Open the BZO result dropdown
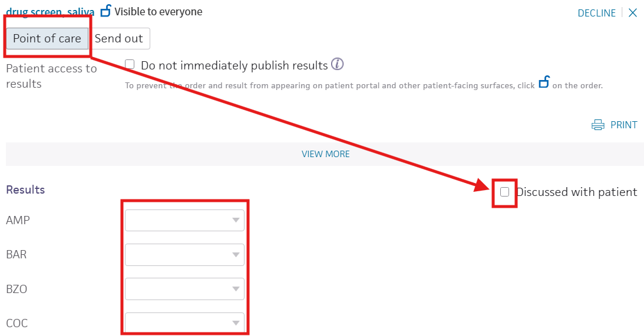This screenshot has width=644, height=336. (185, 289)
